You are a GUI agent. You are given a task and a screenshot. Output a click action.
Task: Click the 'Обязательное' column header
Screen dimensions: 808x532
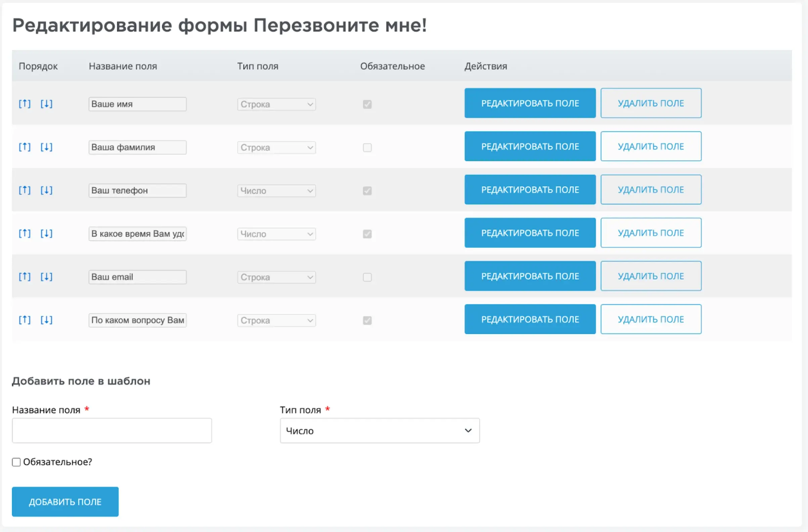(x=393, y=66)
